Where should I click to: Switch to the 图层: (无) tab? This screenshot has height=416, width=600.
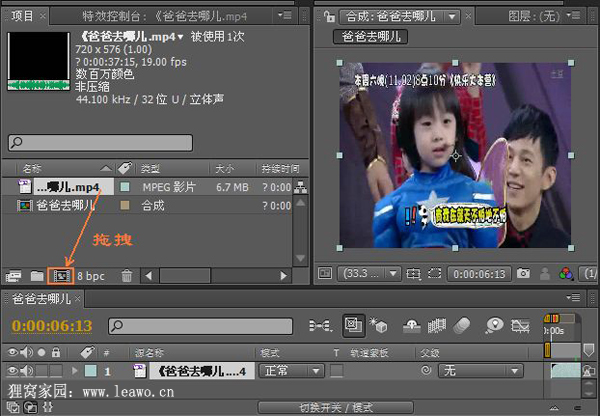pyautogui.click(x=533, y=16)
